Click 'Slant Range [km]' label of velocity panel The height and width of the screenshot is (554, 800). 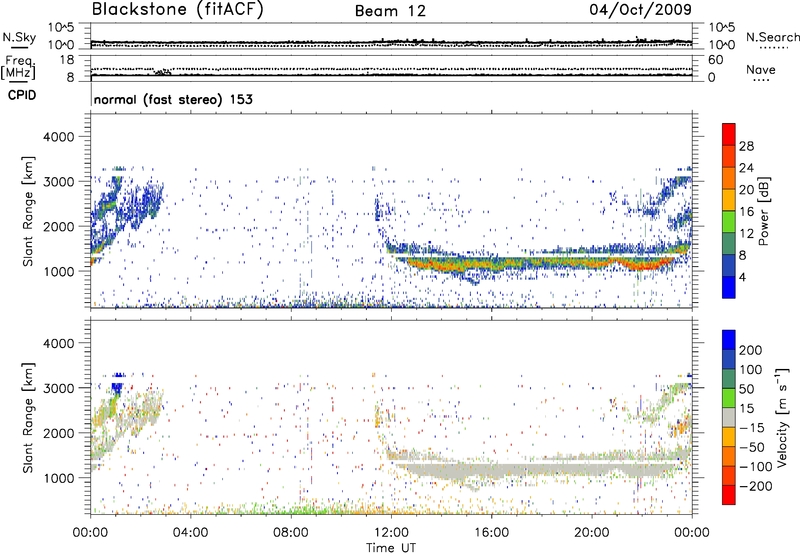pos(28,418)
